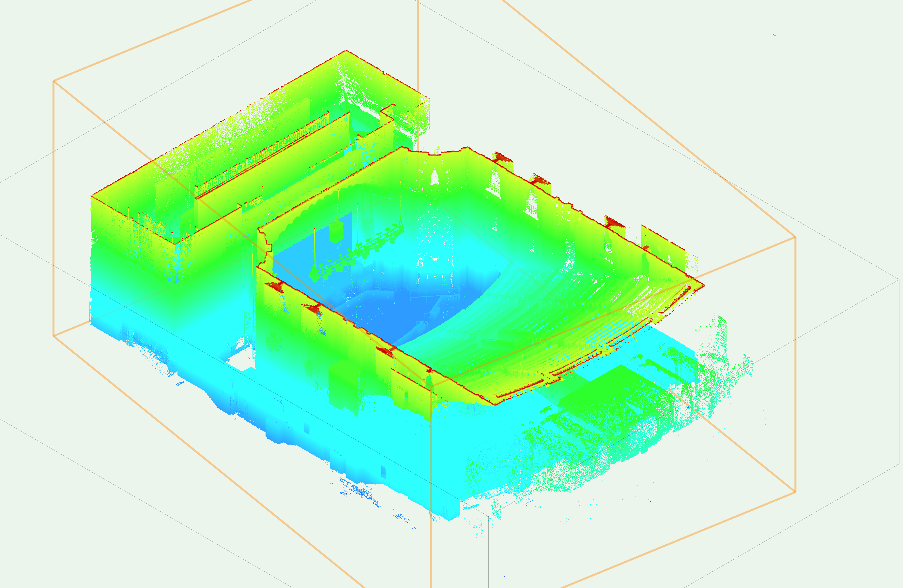This screenshot has width=903, height=588.
Task: Pick the tall vertical pole left of the truss
Action: 314,246
